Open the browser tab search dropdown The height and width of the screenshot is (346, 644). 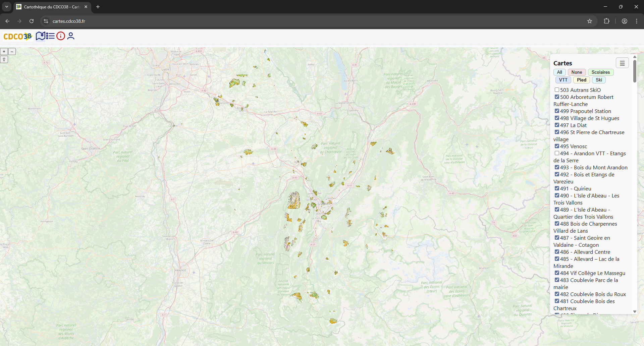click(7, 7)
